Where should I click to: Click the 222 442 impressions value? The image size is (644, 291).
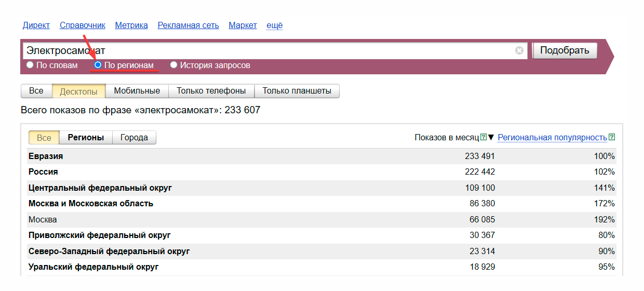point(480,172)
